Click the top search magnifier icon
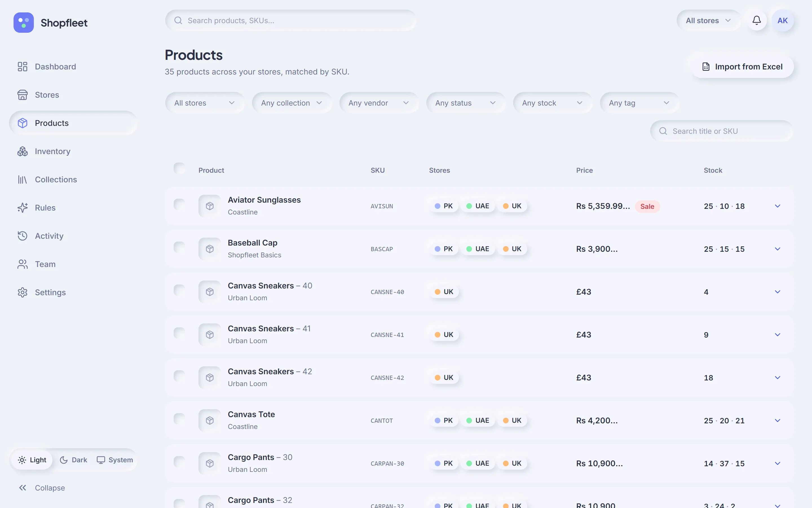812x508 pixels. [178, 21]
